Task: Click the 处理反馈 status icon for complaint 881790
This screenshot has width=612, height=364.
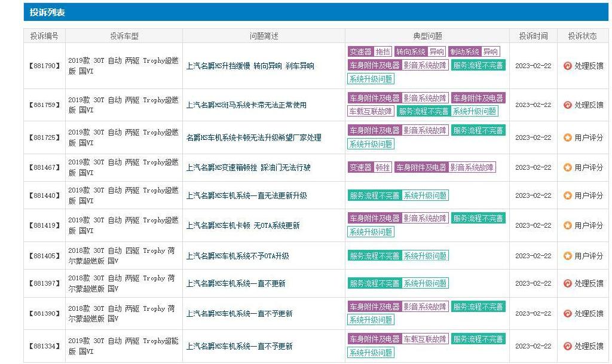Action: pos(568,66)
